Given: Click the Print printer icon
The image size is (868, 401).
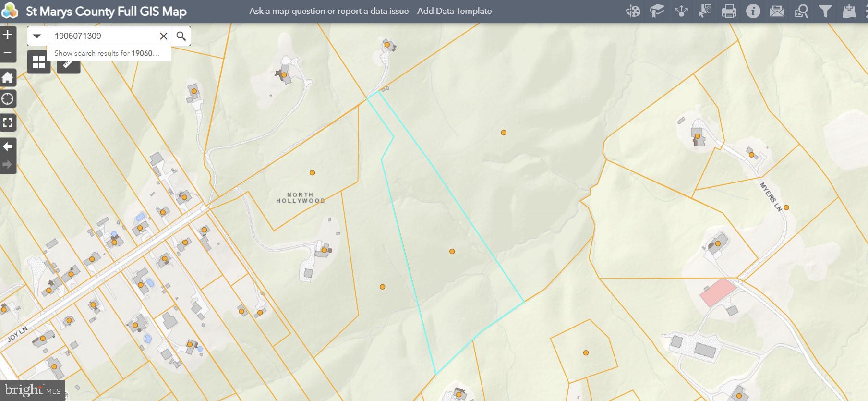Looking at the screenshot, I should coord(729,11).
